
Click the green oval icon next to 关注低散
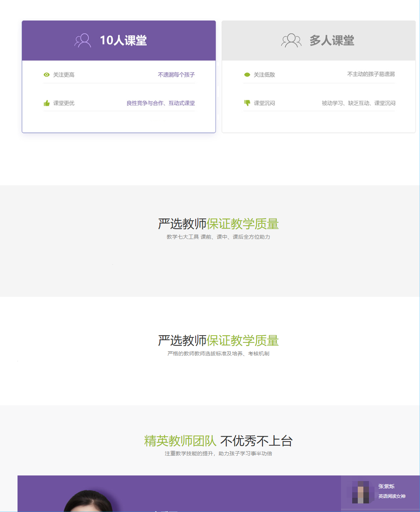point(247,75)
